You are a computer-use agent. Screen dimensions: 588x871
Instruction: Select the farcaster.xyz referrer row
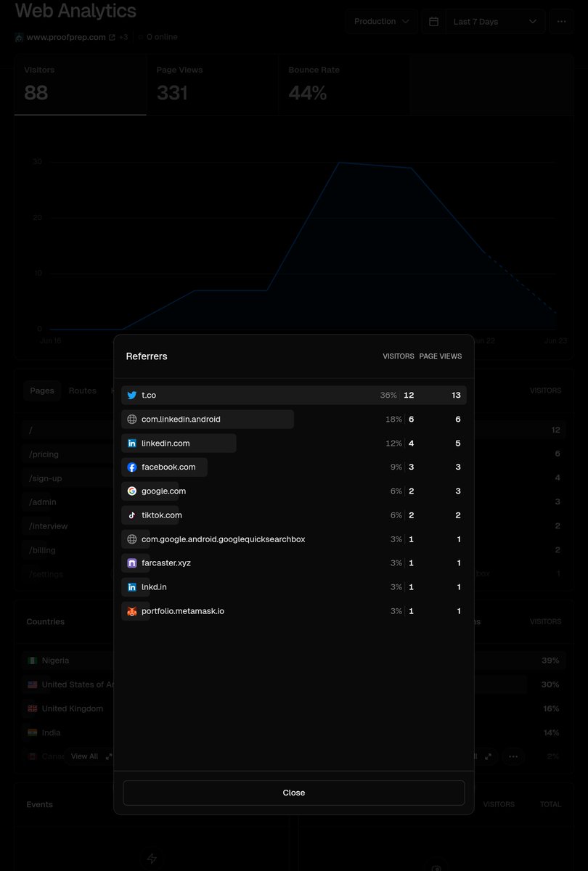294,563
